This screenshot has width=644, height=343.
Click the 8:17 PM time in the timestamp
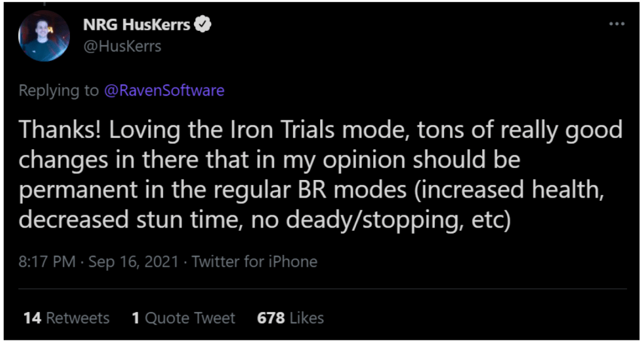click(x=47, y=262)
